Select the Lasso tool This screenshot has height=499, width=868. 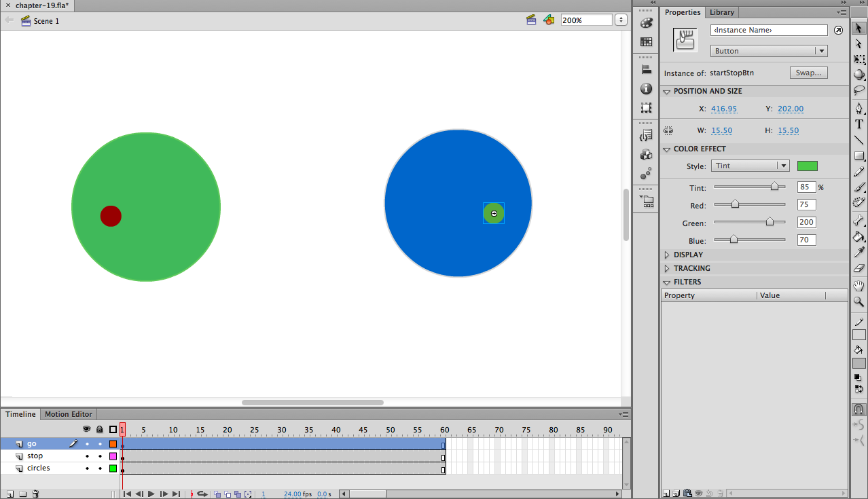(859, 90)
